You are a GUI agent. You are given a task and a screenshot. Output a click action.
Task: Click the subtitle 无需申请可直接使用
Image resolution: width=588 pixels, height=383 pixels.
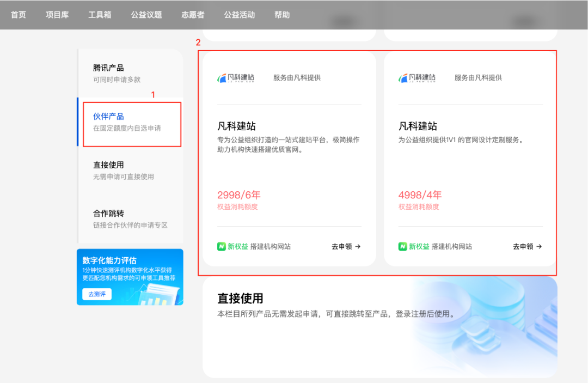(124, 177)
